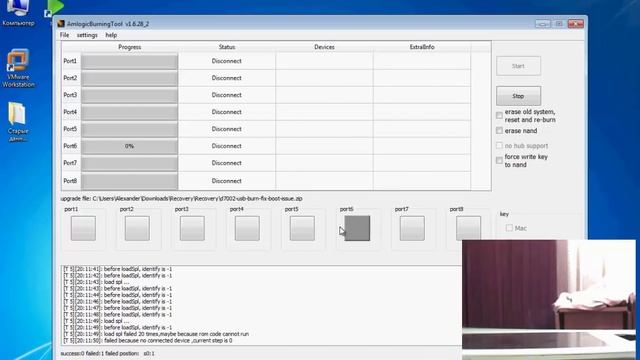Open the Компьютер desktop icon
640x360 pixels.
point(18,12)
